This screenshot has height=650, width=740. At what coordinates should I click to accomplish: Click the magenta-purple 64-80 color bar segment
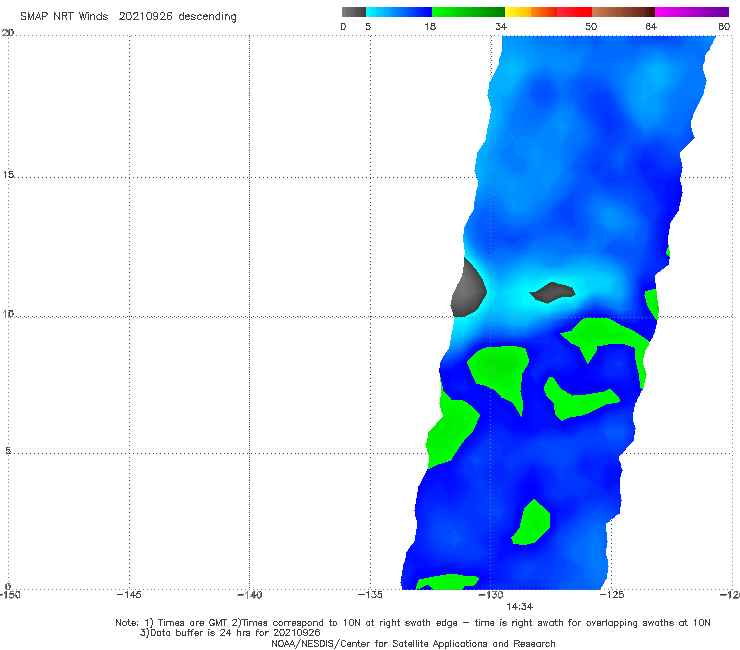pyautogui.click(x=692, y=12)
